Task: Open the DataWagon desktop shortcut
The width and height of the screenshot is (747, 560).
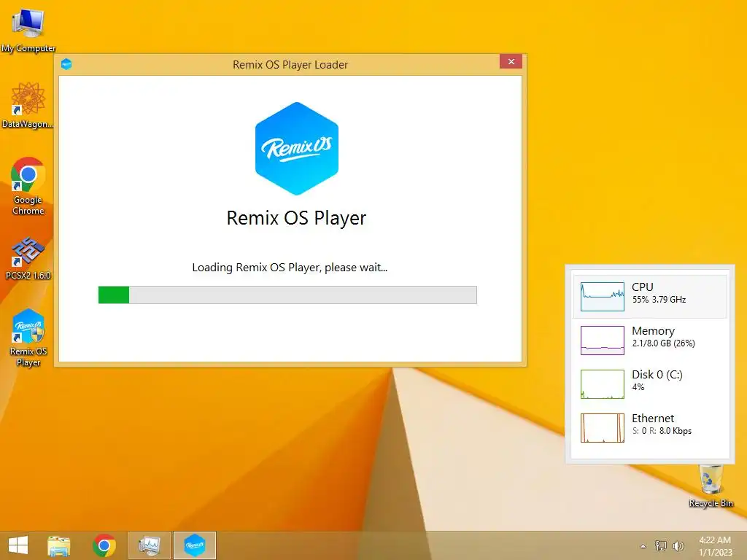Action: [x=28, y=105]
